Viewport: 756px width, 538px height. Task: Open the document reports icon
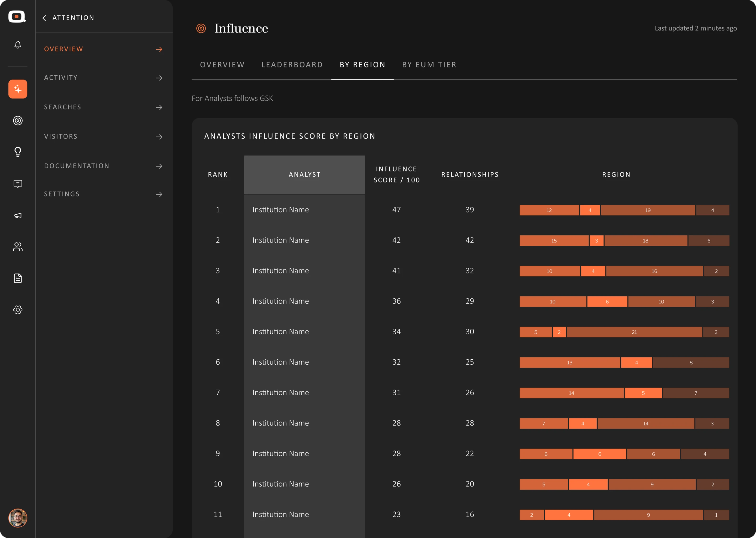coord(18,278)
